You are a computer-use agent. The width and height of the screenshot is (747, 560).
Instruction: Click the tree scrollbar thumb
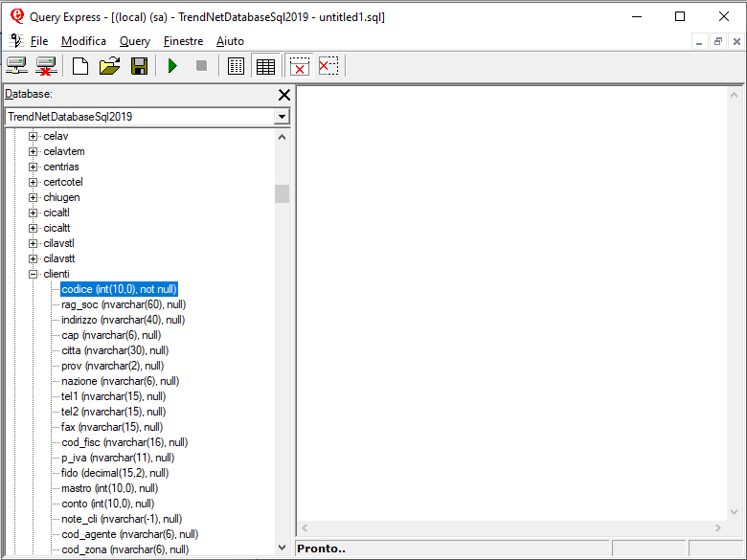282,193
